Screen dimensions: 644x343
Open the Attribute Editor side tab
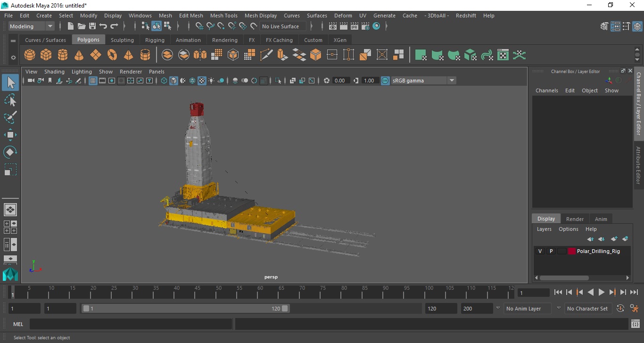coord(638,165)
